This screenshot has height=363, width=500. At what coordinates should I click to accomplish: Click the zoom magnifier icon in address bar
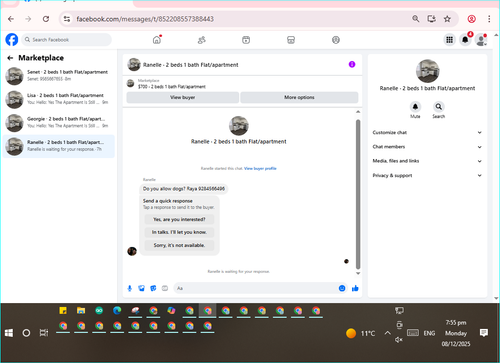[x=415, y=19]
